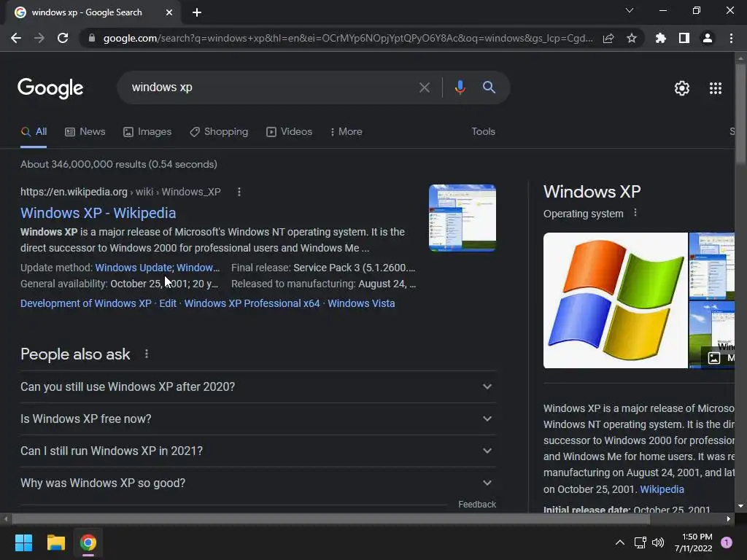Reload the Google search page
Screen dimensions: 747x560
point(63,38)
